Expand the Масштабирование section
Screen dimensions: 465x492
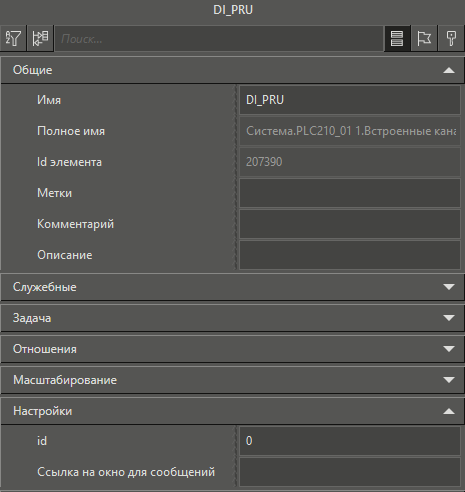coord(232,380)
